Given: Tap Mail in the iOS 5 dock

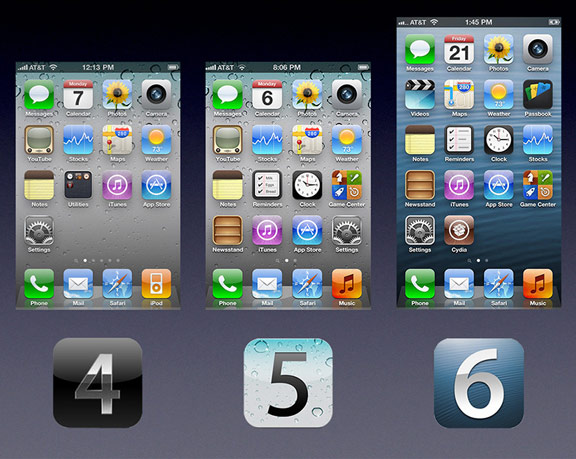Looking at the screenshot, I should (x=267, y=284).
